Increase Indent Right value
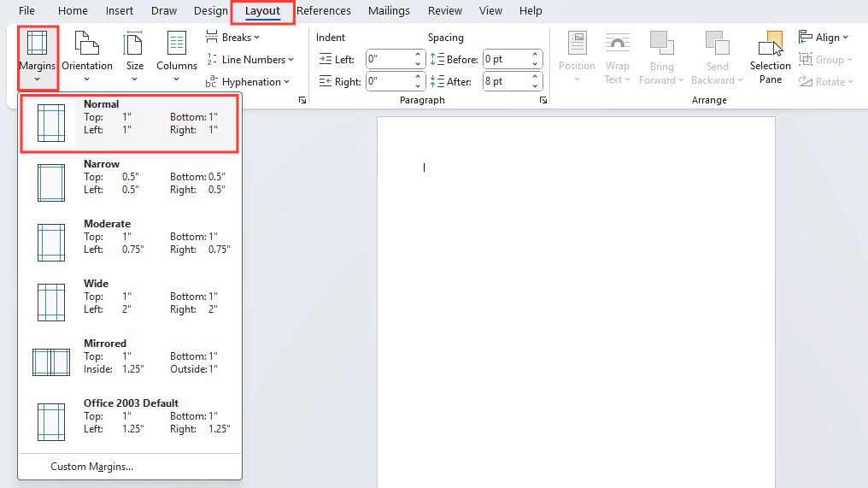The height and width of the screenshot is (488, 868). pyautogui.click(x=418, y=77)
